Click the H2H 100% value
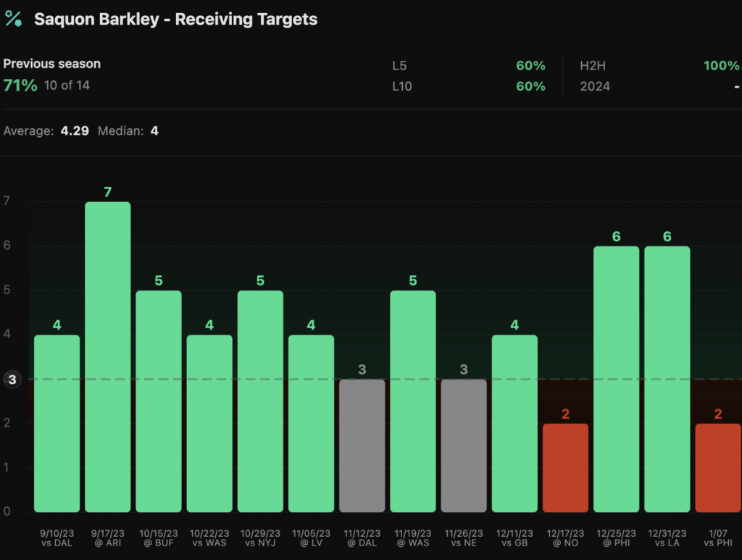The width and height of the screenshot is (742, 560). [721, 66]
